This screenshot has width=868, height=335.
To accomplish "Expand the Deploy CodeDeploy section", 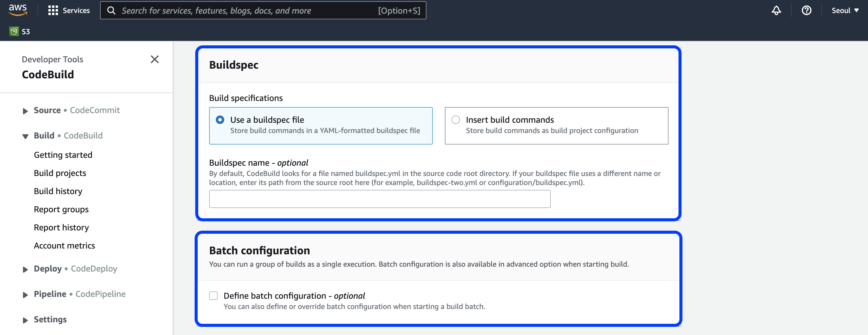I will [25, 269].
